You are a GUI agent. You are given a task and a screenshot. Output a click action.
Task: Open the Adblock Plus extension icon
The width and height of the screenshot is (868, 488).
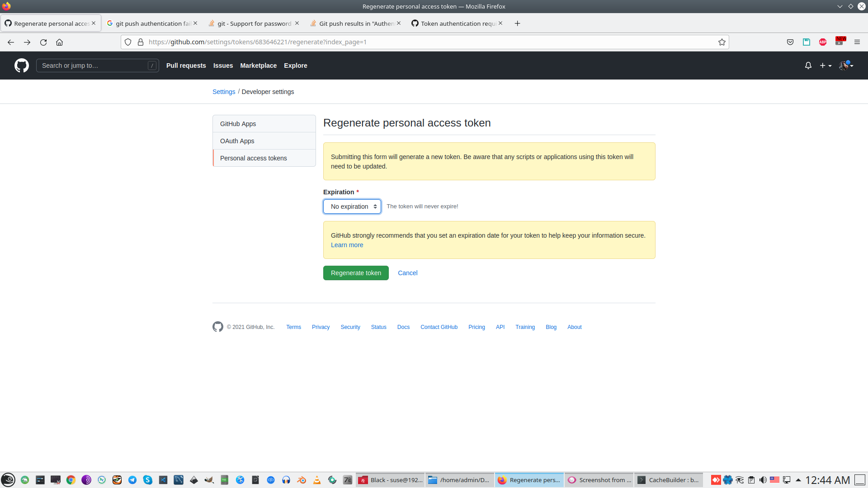pyautogui.click(x=822, y=42)
